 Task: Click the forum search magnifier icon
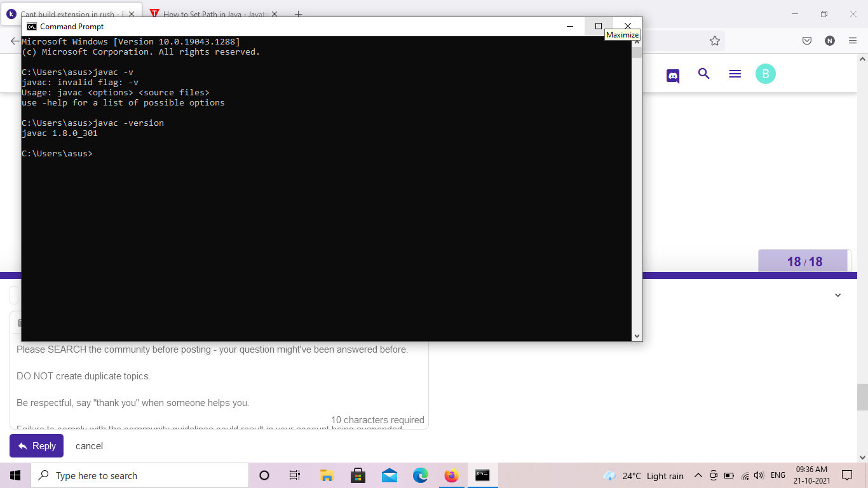pos(703,74)
